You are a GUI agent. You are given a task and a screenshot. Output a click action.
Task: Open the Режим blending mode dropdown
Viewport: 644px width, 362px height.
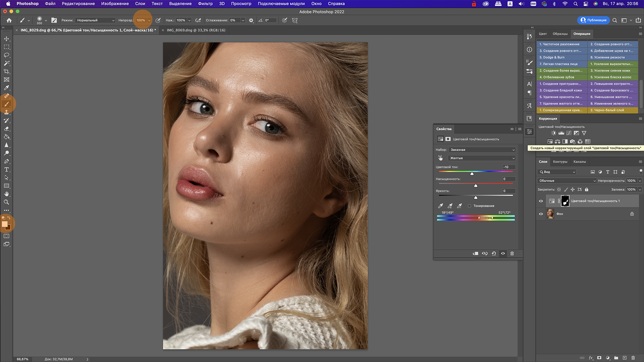pos(95,20)
